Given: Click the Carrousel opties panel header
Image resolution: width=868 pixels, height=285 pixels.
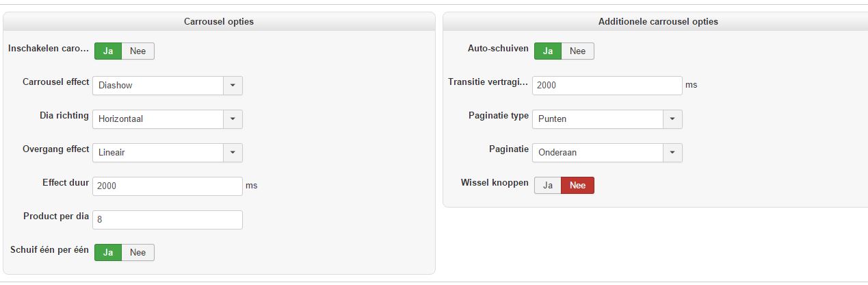Looking at the screenshot, I should pyautogui.click(x=219, y=21).
